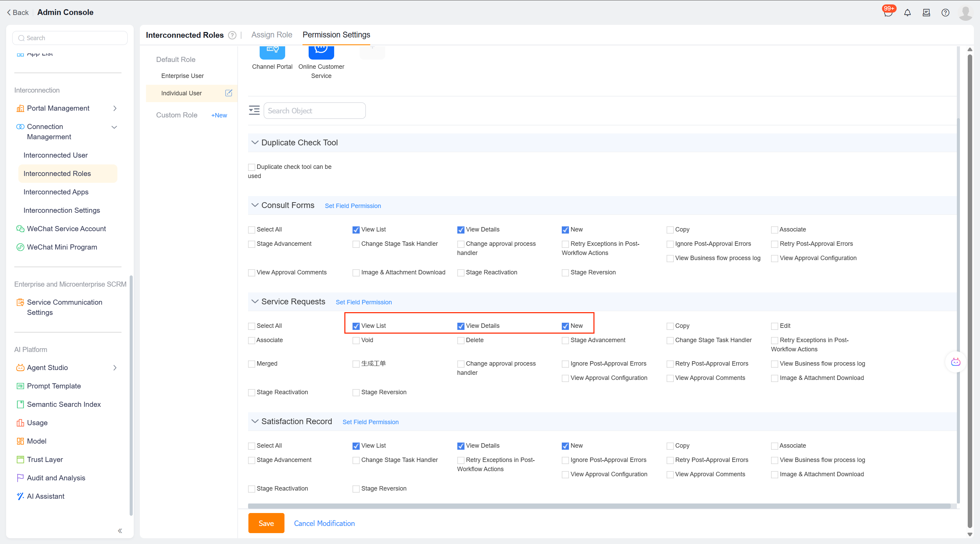Uncheck New under Satisfaction Record
980x544 pixels.
[565, 446]
